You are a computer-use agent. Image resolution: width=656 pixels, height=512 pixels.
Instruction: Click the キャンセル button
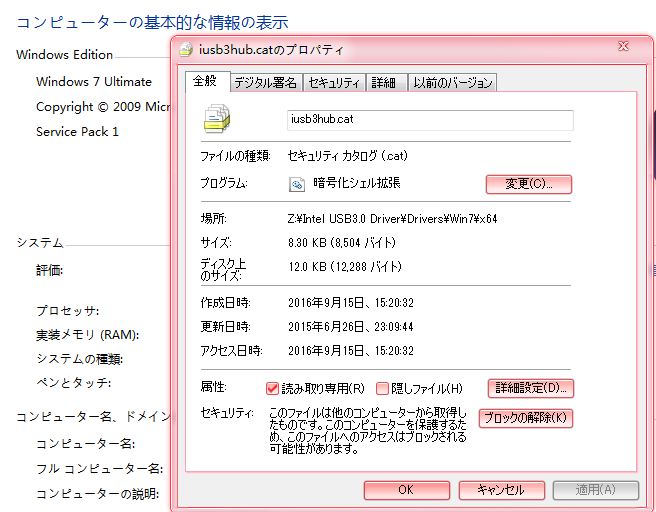(502, 490)
